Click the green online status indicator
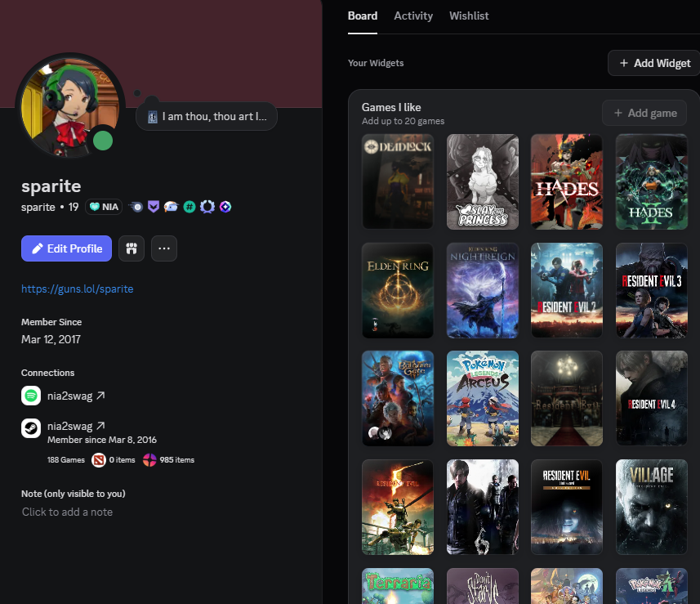 pyautogui.click(x=103, y=141)
